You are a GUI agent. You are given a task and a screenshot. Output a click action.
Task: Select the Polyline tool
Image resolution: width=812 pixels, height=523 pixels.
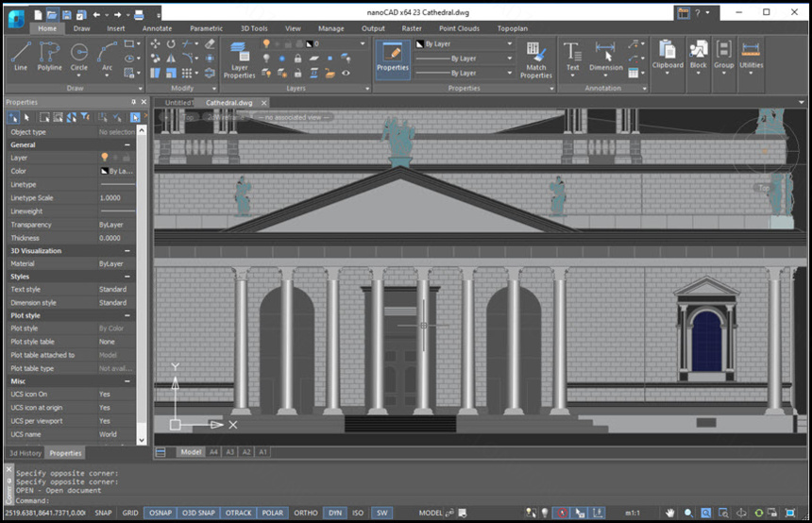click(49, 56)
